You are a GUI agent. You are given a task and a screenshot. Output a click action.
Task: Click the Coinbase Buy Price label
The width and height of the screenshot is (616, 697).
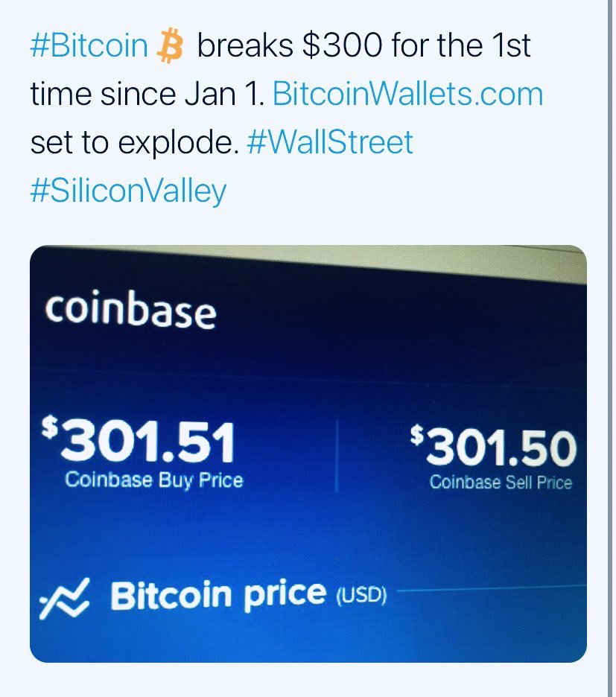153,480
